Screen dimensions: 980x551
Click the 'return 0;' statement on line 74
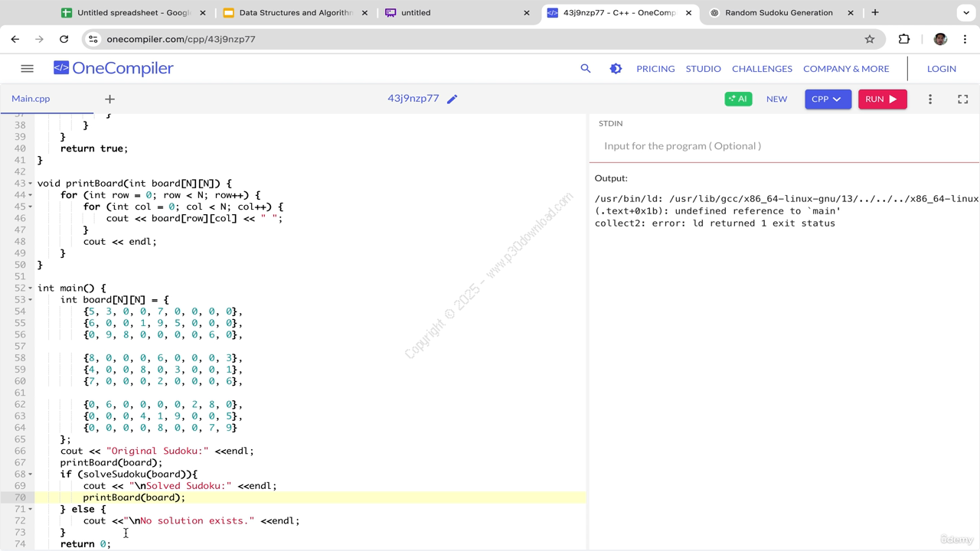[86, 544]
